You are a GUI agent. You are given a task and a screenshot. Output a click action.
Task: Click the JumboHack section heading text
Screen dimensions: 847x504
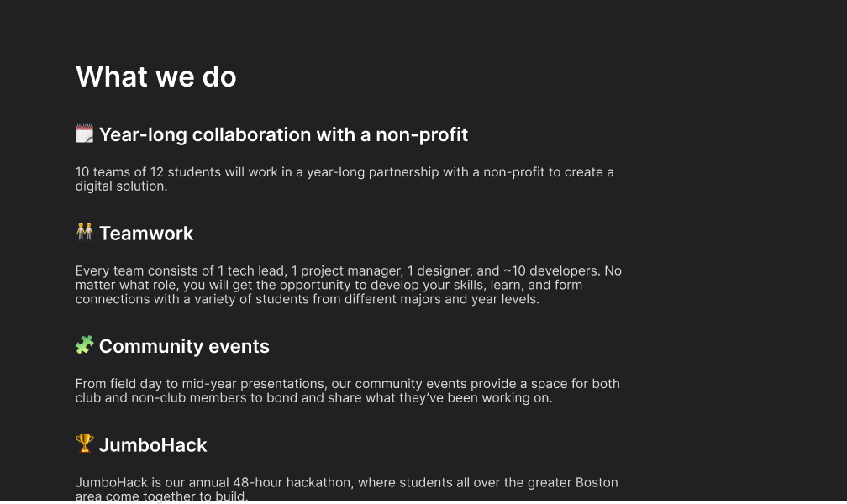click(x=153, y=445)
